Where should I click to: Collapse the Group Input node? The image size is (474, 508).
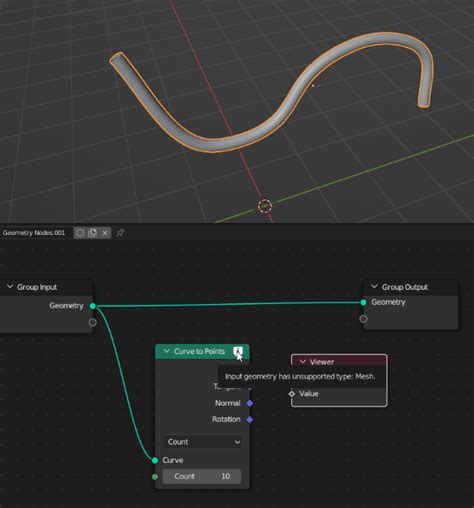click(10, 287)
